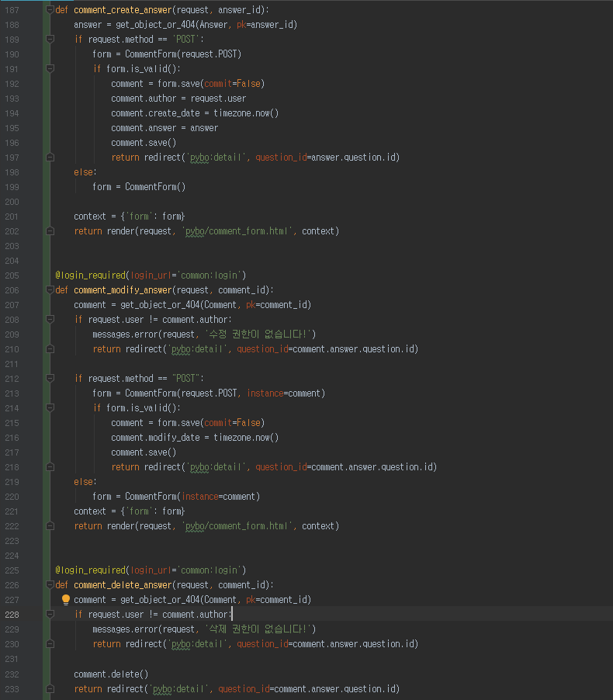Click commit=False argument on line 215

(233, 423)
